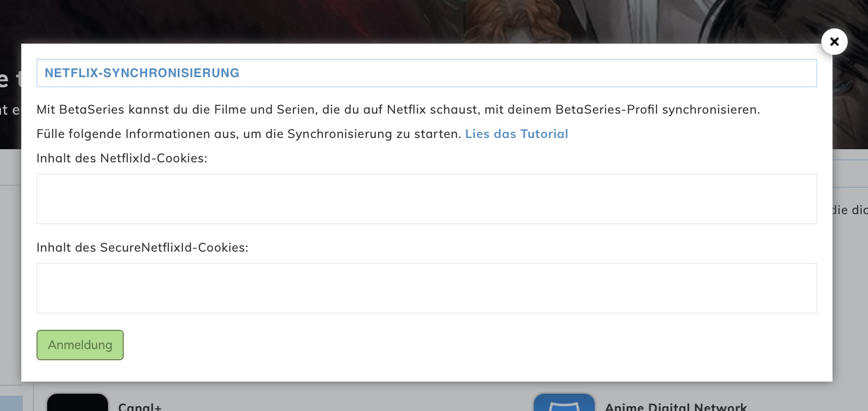Select the Canal+ service label
Image resolution: width=868 pixels, height=411 pixels.
tap(140, 406)
